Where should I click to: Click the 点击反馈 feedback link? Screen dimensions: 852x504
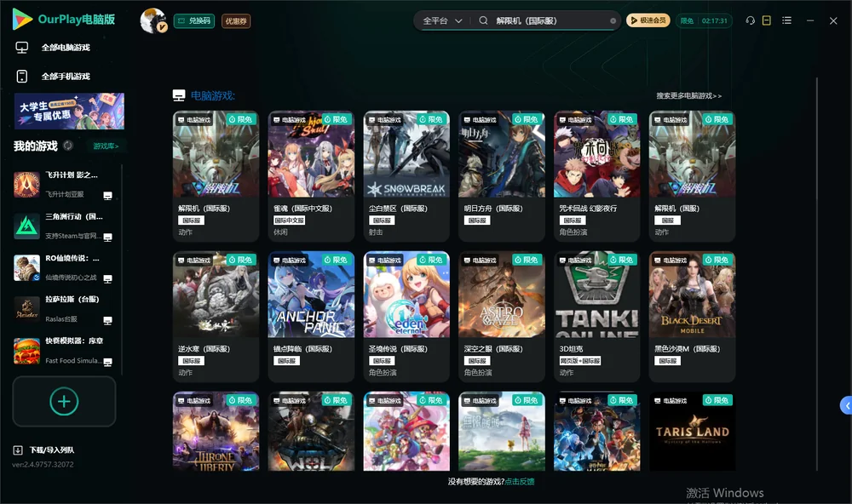(520, 481)
